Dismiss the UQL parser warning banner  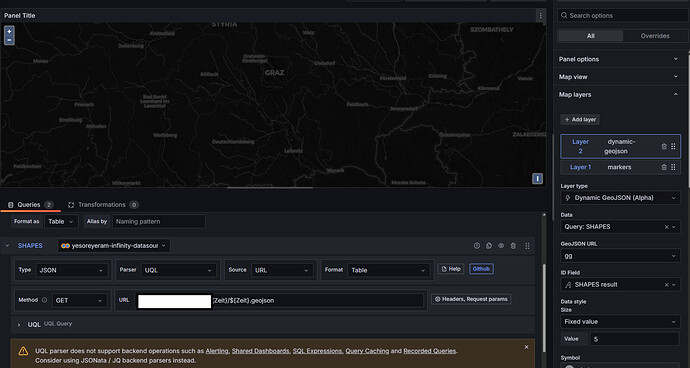(526, 347)
